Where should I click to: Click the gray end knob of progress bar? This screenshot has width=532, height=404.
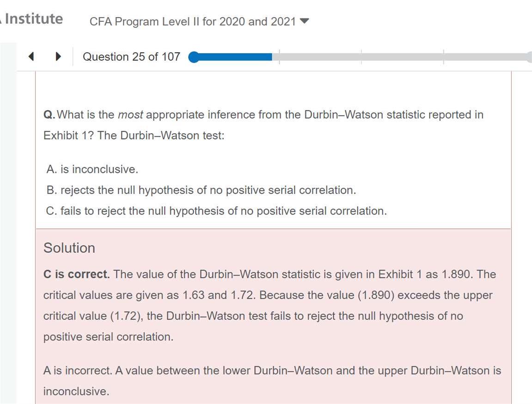[529, 57]
